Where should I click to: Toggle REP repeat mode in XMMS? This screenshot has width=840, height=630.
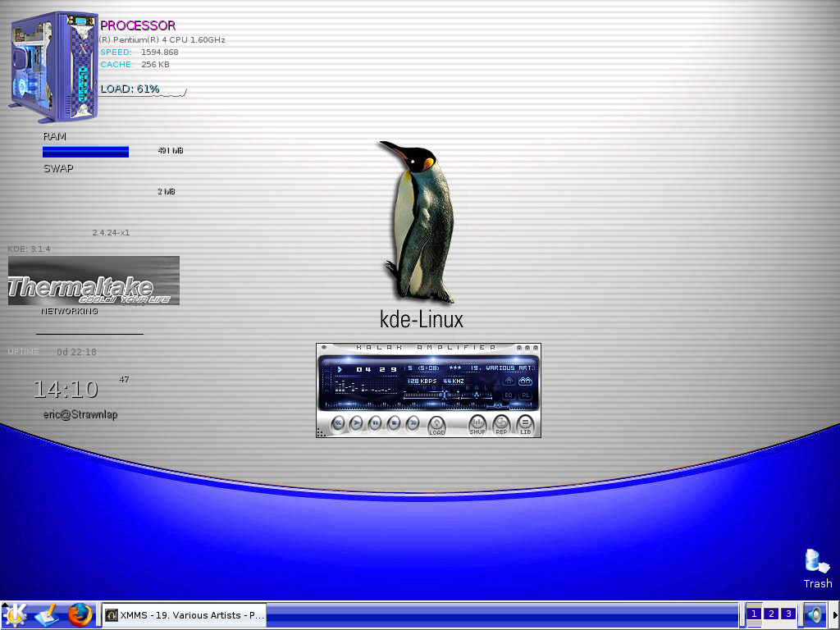coord(501,424)
